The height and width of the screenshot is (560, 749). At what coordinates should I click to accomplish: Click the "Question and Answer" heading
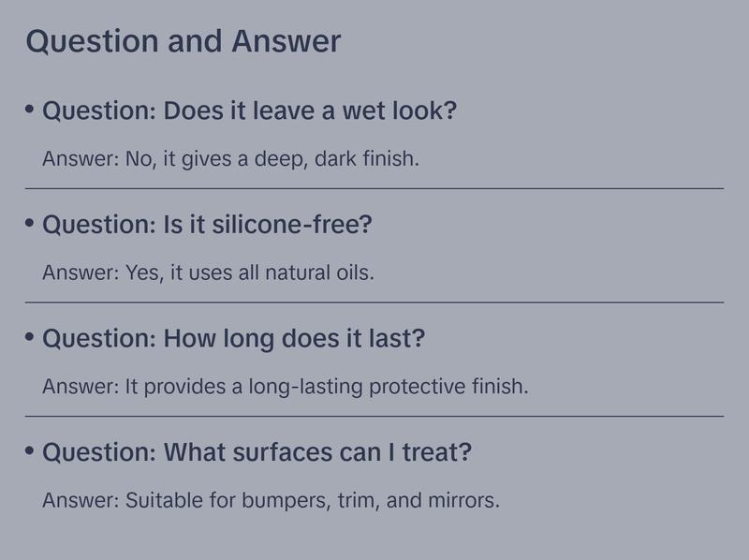pos(184,41)
